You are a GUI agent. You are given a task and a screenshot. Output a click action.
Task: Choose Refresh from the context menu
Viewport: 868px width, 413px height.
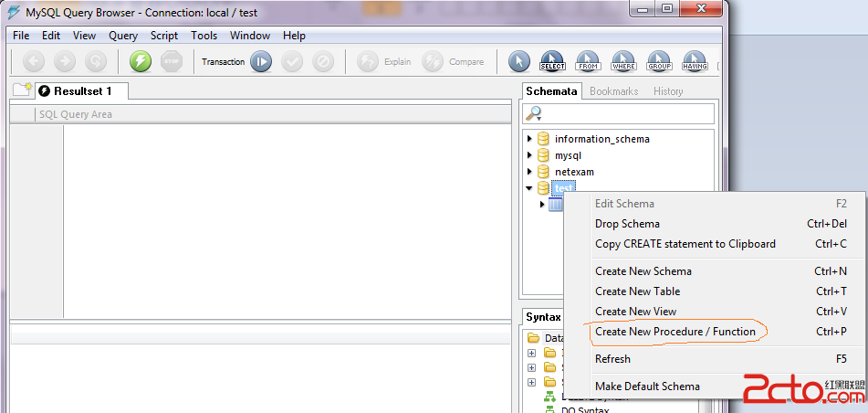[x=714, y=359]
